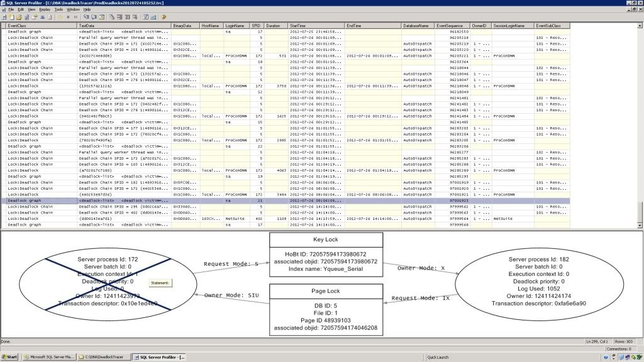
Task: Click the 'Request Mode: S' edge label
Action: [231, 264]
